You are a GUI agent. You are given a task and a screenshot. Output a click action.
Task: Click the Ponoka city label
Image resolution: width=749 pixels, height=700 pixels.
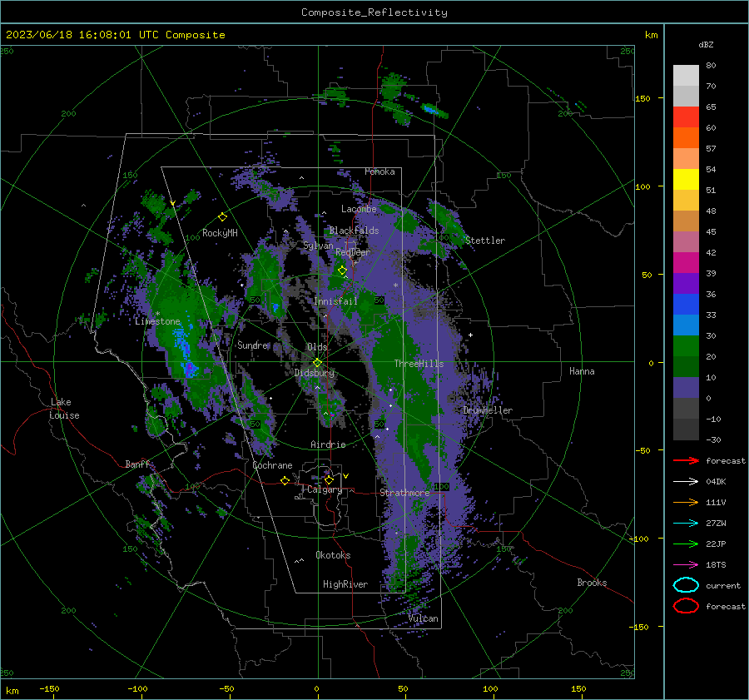click(379, 171)
